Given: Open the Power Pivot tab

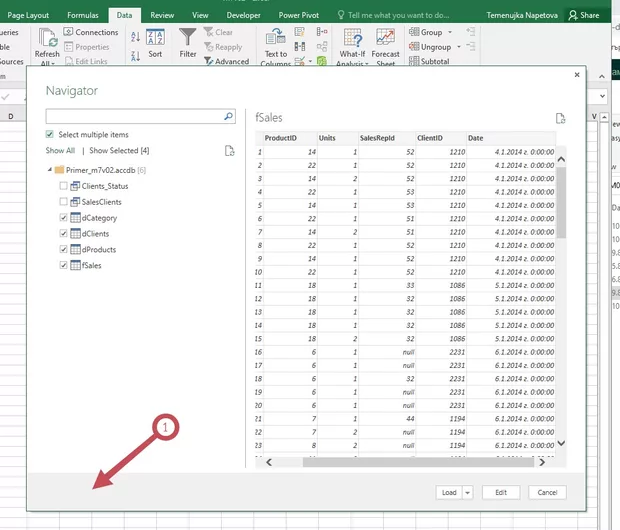Looking at the screenshot, I should [299, 16].
